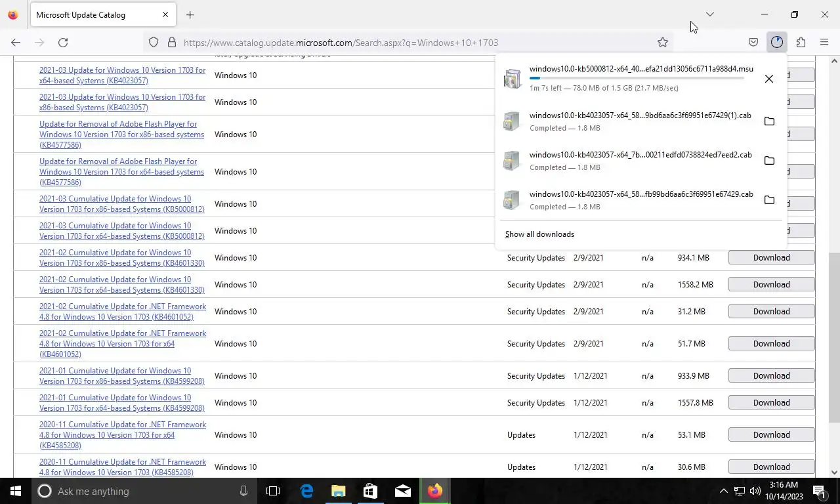Open the Extensions puzzle icon
Viewport: 840px width, 504px height.
pyautogui.click(x=801, y=42)
